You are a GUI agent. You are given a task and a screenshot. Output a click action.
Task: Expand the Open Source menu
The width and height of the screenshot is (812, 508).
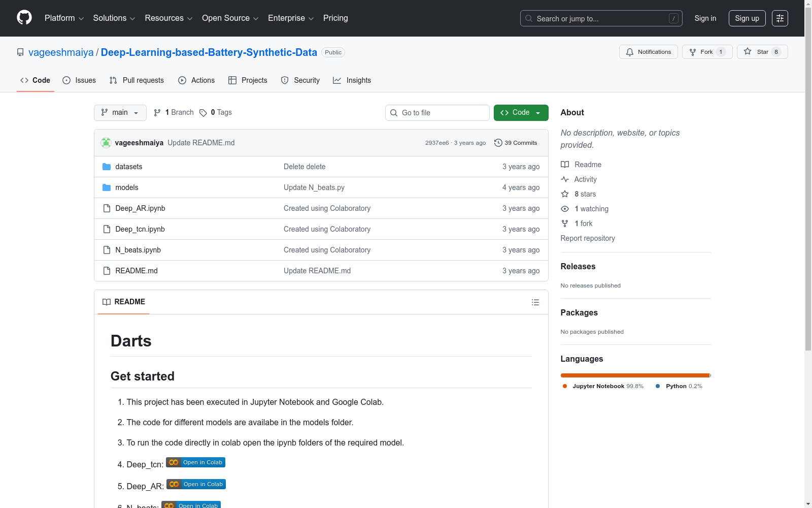pyautogui.click(x=230, y=18)
